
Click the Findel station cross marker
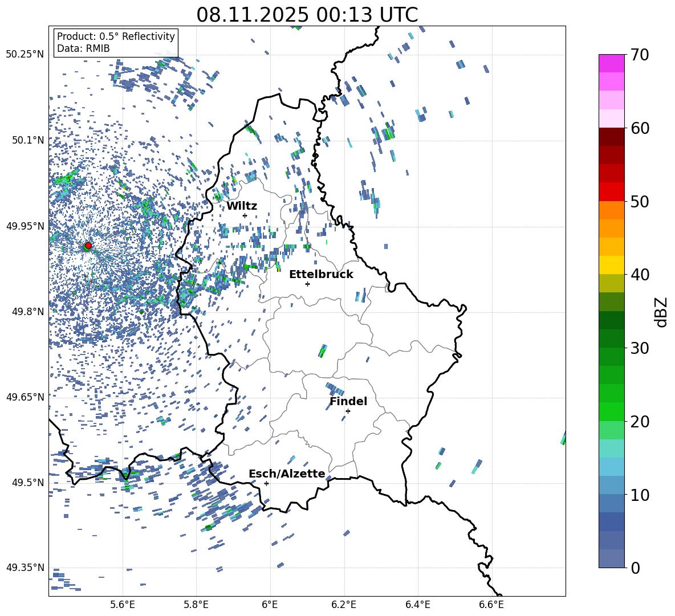tap(348, 411)
